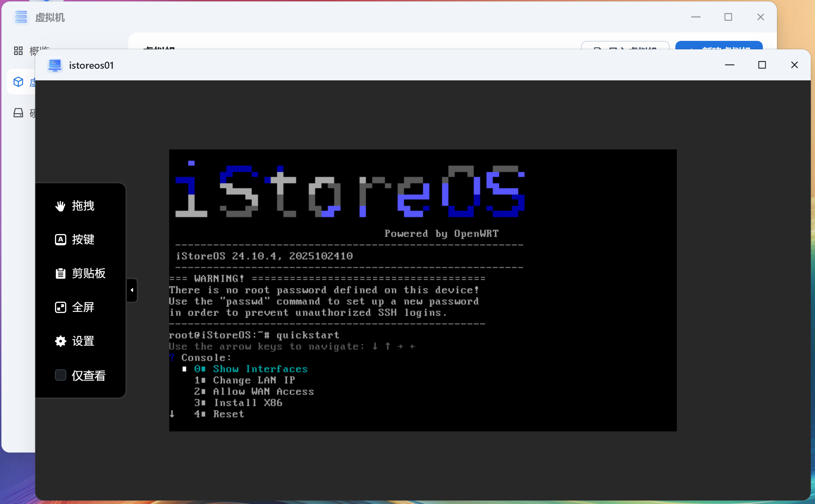815x504 pixels.
Task: Maximize the istoreos01 console window
Action: tap(762, 65)
